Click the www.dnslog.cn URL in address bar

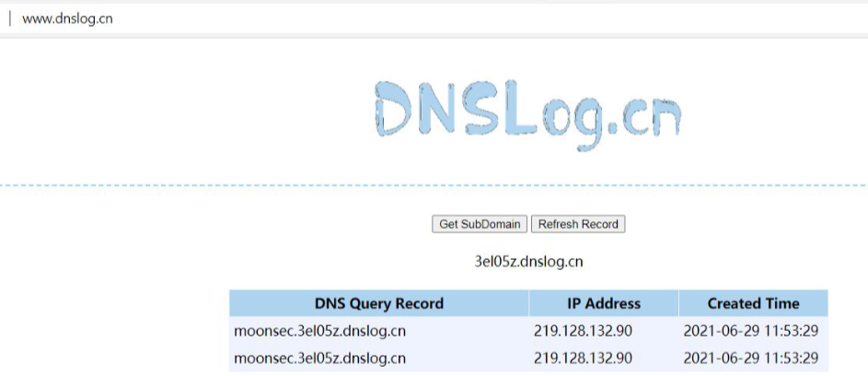(67, 18)
